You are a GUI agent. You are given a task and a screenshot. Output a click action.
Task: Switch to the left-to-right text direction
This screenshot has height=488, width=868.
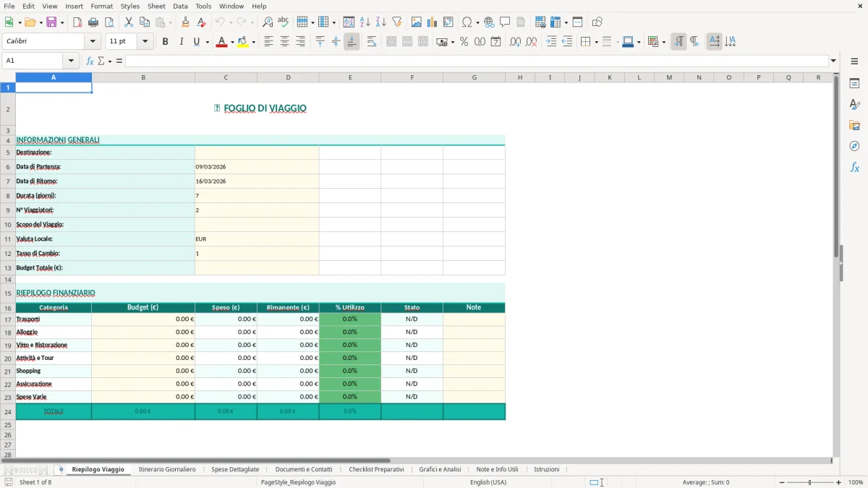(678, 42)
